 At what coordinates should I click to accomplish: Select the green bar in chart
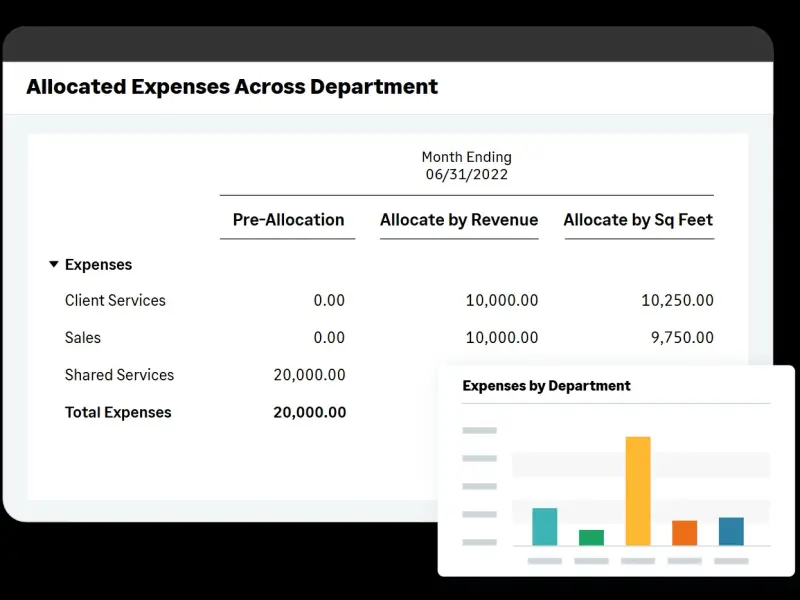tap(591, 537)
